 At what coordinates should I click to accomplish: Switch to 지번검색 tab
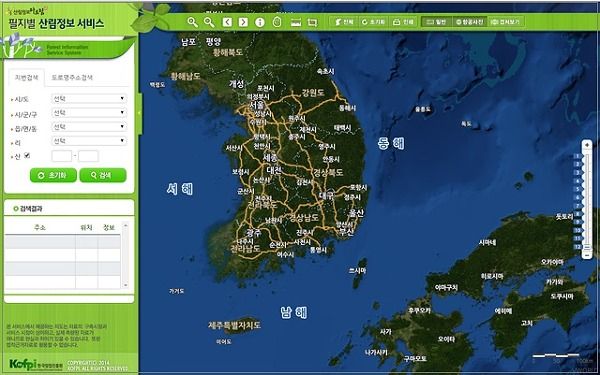click(x=26, y=77)
